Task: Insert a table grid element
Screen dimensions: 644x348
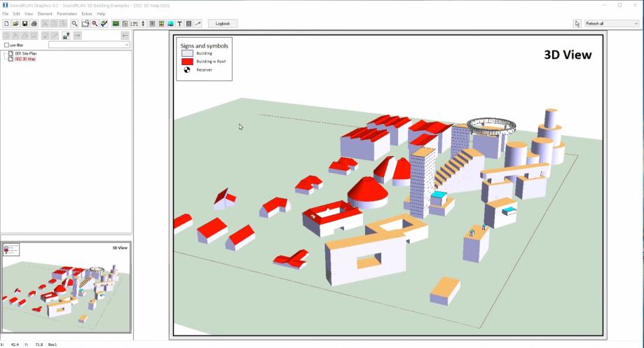Action: (x=189, y=24)
